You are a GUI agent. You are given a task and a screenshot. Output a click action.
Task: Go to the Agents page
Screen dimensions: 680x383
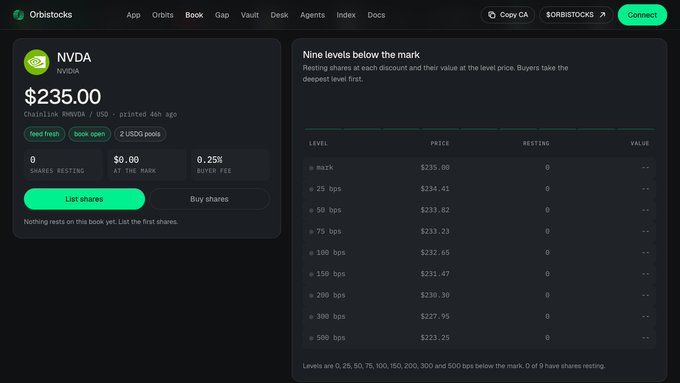[x=312, y=15]
